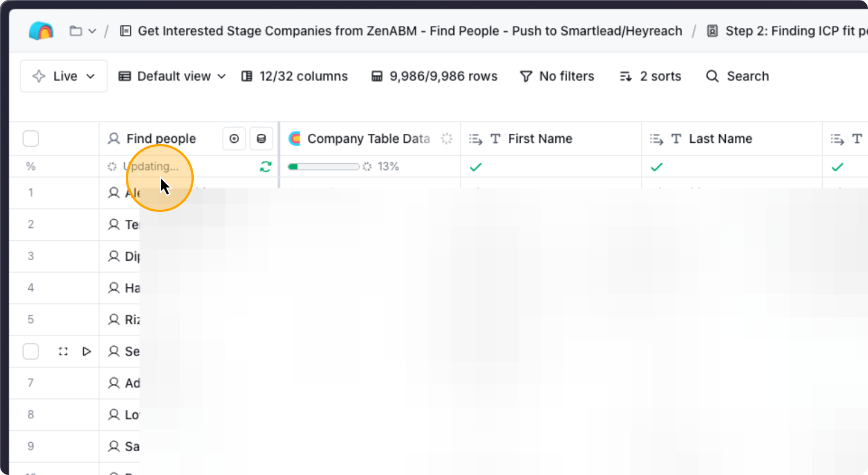Open the folder icon in breadcrumb
The image size is (868, 475).
76,31
